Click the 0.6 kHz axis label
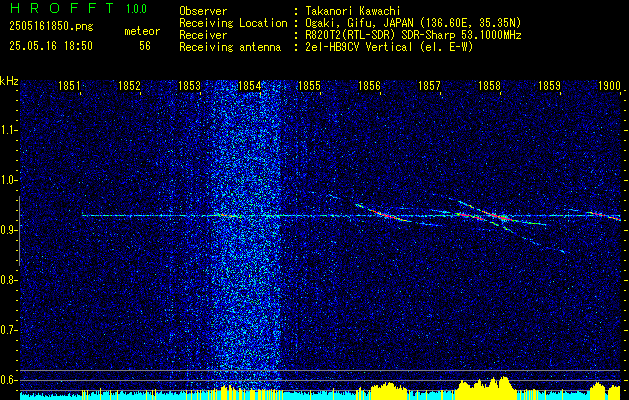 click(8, 380)
